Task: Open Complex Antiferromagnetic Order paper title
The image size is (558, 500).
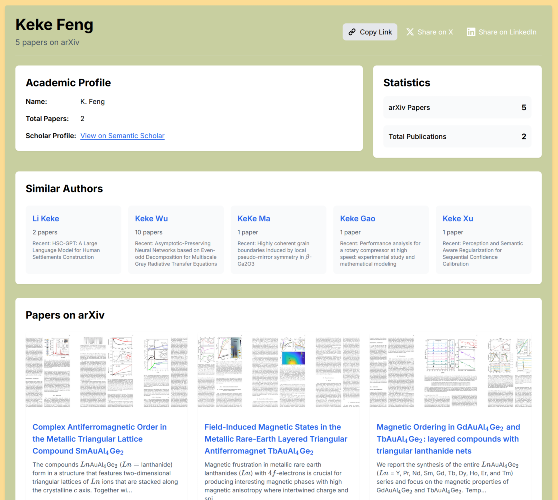Action: coord(99,439)
